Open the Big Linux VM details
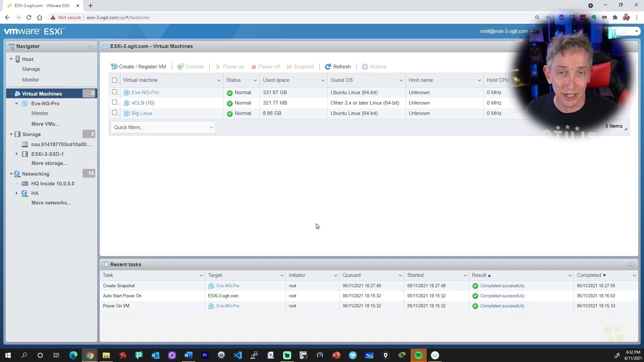Viewport: 644px width, 362px height. (x=142, y=113)
